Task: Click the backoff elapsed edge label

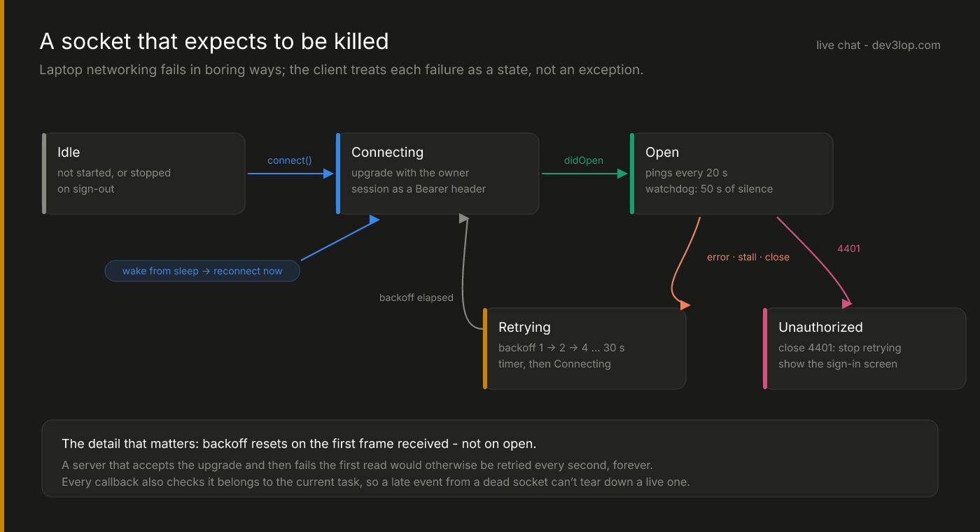Action: coord(416,297)
